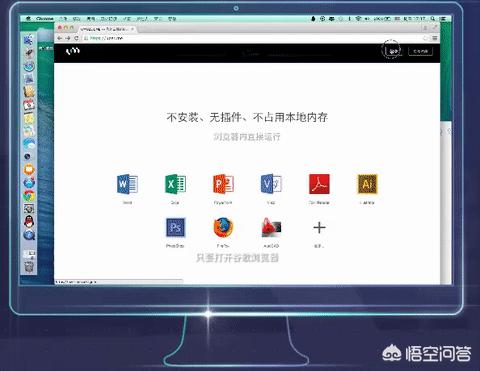Open Calendar in the dock

pyautogui.click(x=29, y=105)
